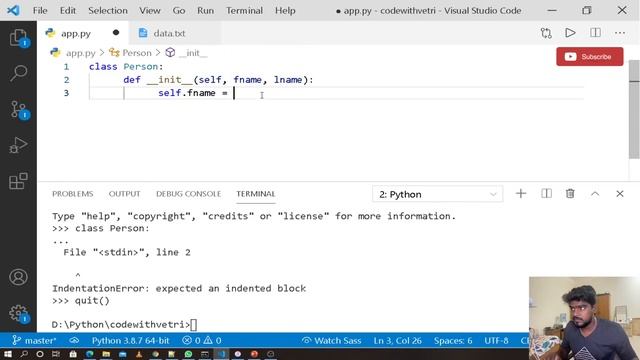The width and height of the screenshot is (640, 360).
Task: Open the Search view in the activity bar
Action: [18, 73]
